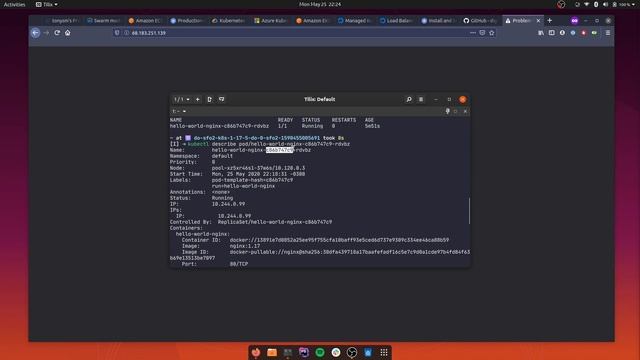The height and width of the screenshot is (360, 640).
Task: Click the purple private mask icon in tab bar
Action: point(574,20)
